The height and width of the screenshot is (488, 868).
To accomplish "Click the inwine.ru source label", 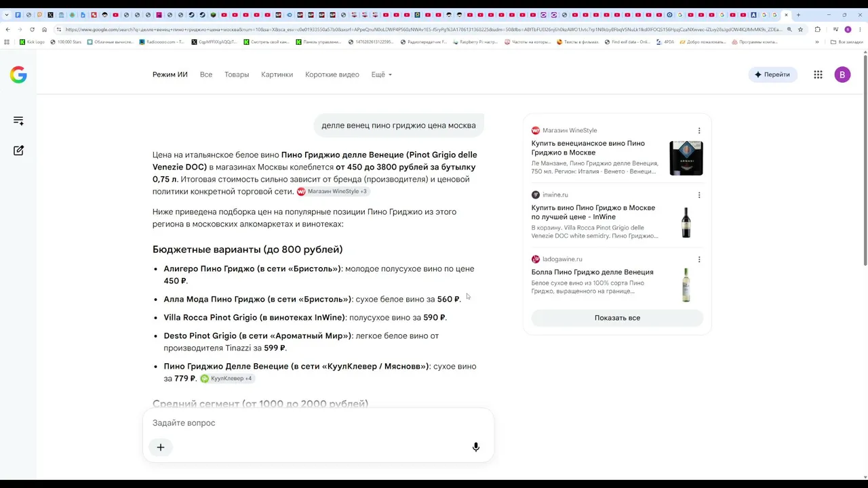I will pos(555,195).
